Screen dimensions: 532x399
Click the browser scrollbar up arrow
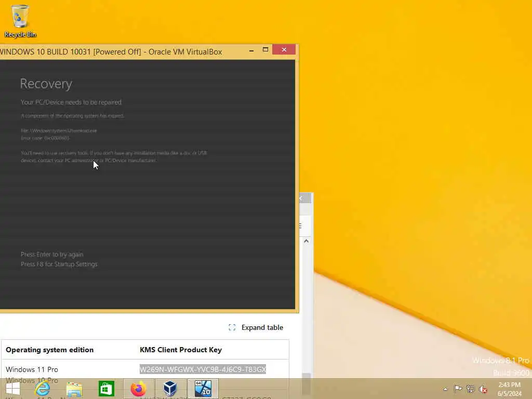pyautogui.click(x=307, y=241)
